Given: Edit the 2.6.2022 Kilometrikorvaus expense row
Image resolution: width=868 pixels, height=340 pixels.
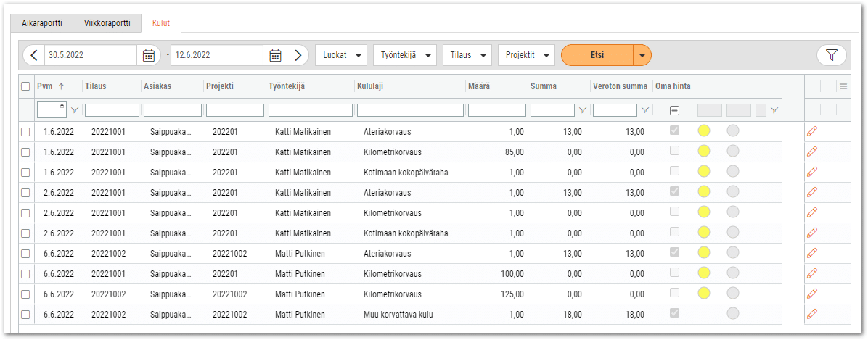Looking at the screenshot, I should [812, 212].
